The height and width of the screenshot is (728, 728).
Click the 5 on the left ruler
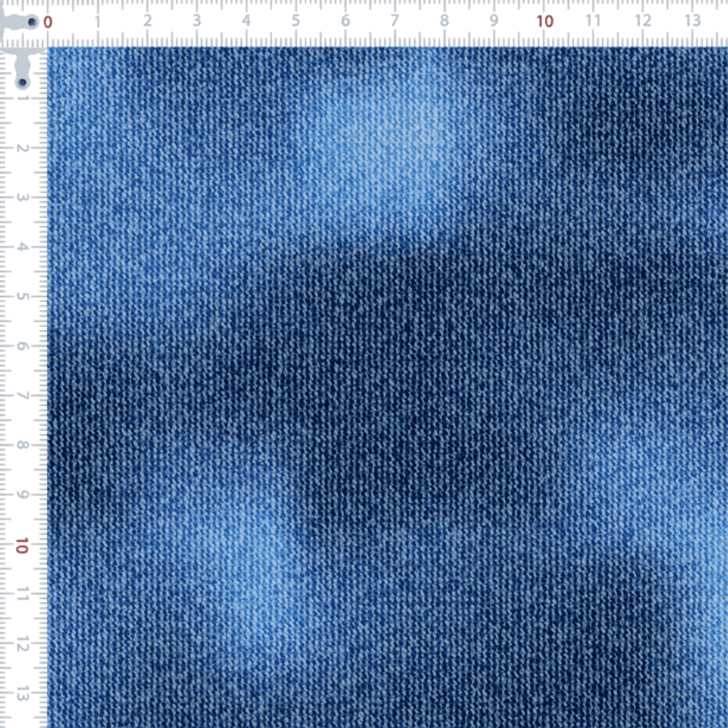(23, 296)
